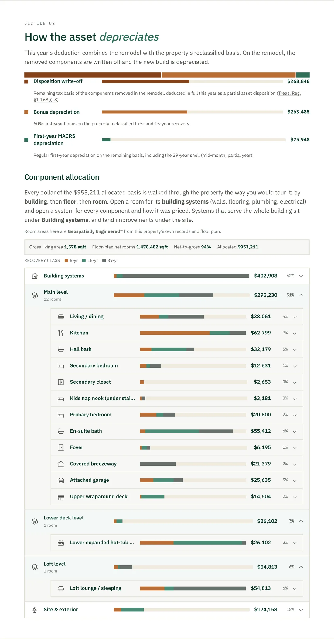Click the Secondary closet icon

click(x=61, y=382)
